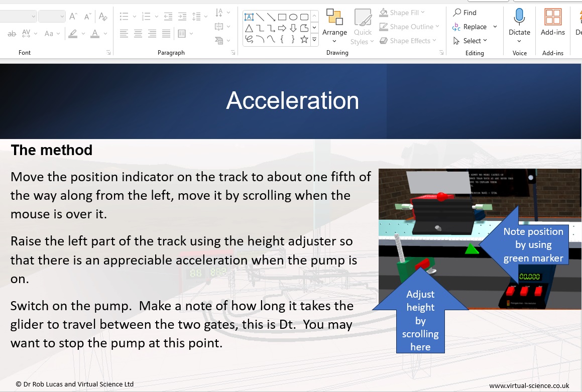This screenshot has height=392, width=582.
Task: Click Clear All Formatting icon
Action: tap(103, 17)
